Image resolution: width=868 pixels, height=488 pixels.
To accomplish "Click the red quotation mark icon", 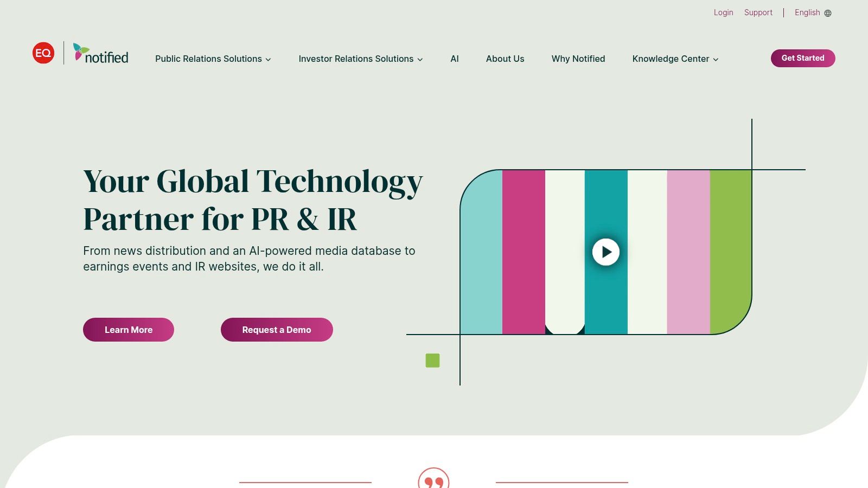I will click(x=432, y=481).
